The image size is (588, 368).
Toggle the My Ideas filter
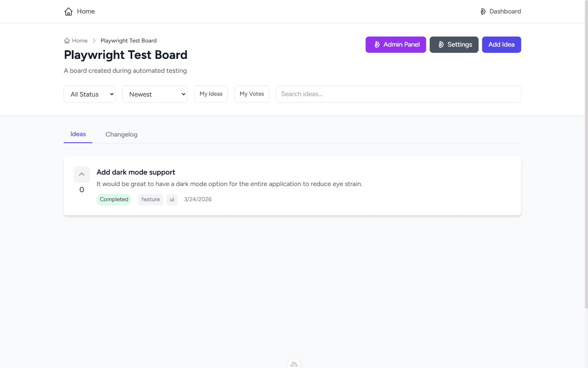[x=211, y=94]
